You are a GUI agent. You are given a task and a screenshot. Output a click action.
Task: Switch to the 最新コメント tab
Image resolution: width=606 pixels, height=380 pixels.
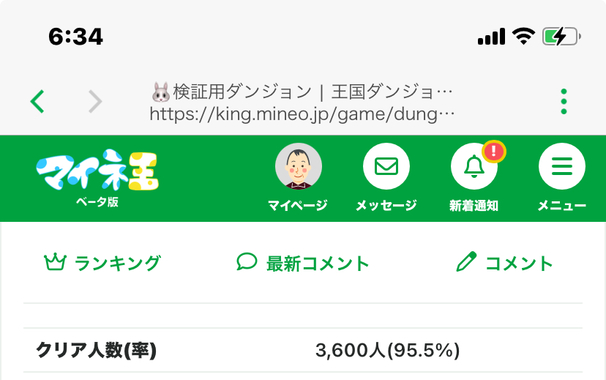(x=303, y=263)
